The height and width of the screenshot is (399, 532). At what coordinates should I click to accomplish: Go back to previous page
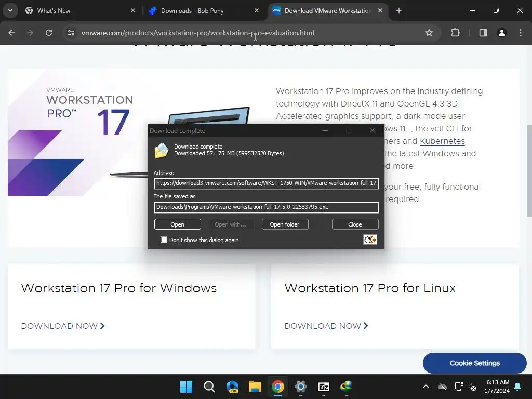click(11, 33)
